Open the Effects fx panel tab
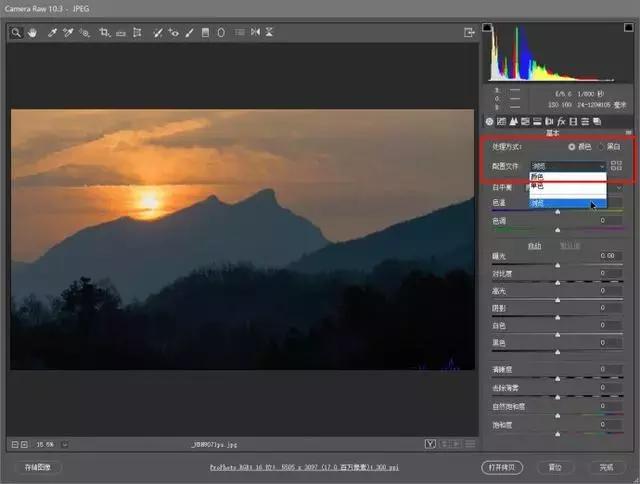This screenshot has height=484, width=640. point(561,122)
